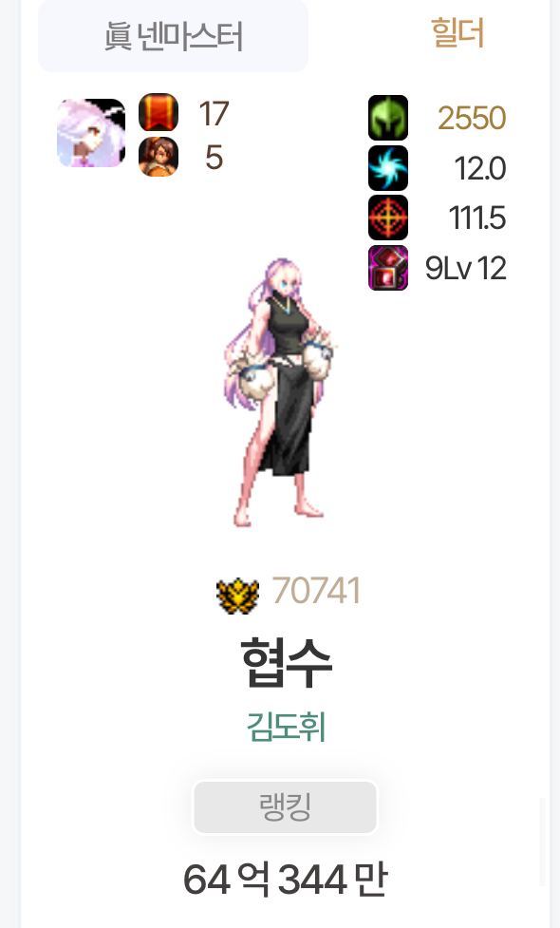Click the cyan swirl icon beside 12.0
Viewport: 560px width, 928px height.
pyautogui.click(x=388, y=168)
